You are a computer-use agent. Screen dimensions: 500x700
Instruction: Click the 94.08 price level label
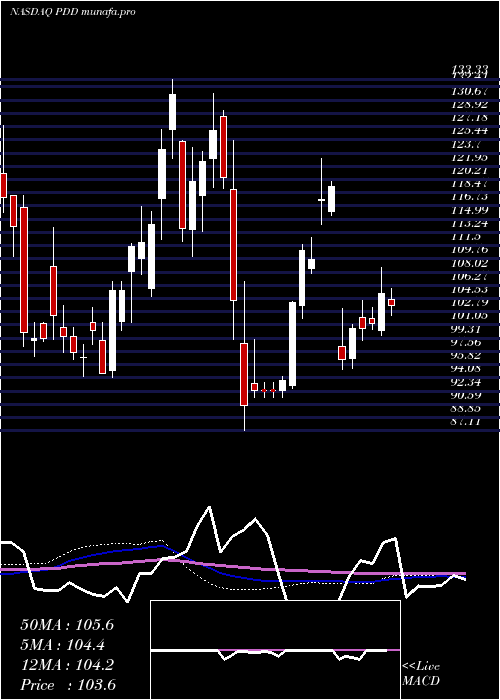point(467,368)
